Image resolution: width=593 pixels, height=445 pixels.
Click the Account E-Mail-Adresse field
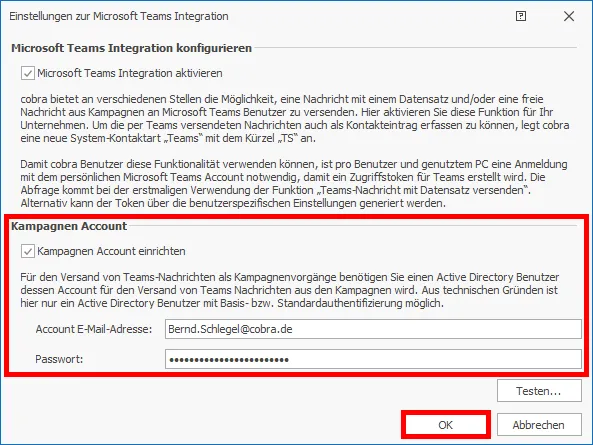pyautogui.click(x=373, y=329)
